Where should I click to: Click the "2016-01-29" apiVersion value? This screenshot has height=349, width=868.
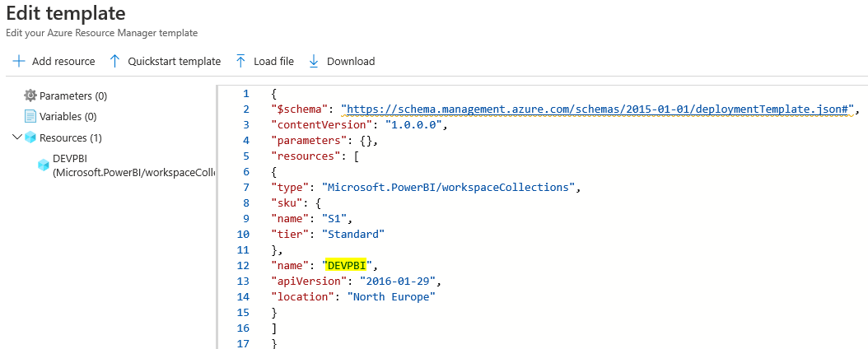click(x=399, y=282)
